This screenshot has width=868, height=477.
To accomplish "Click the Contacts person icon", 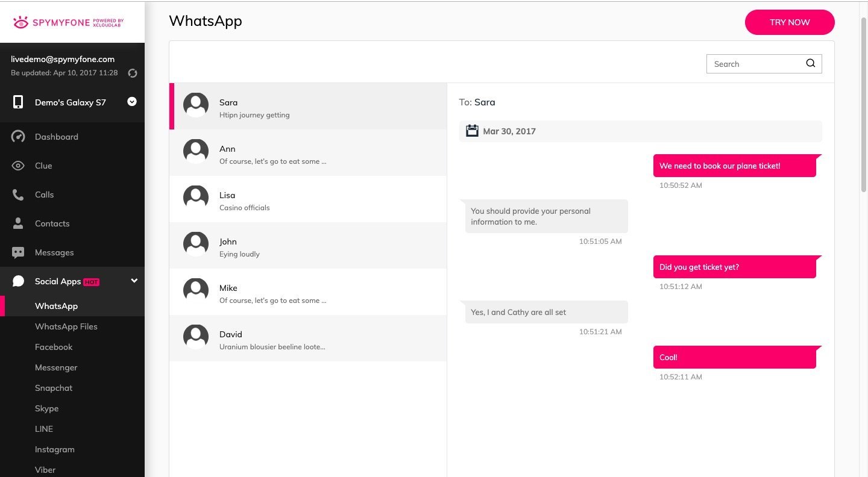I will click(18, 223).
